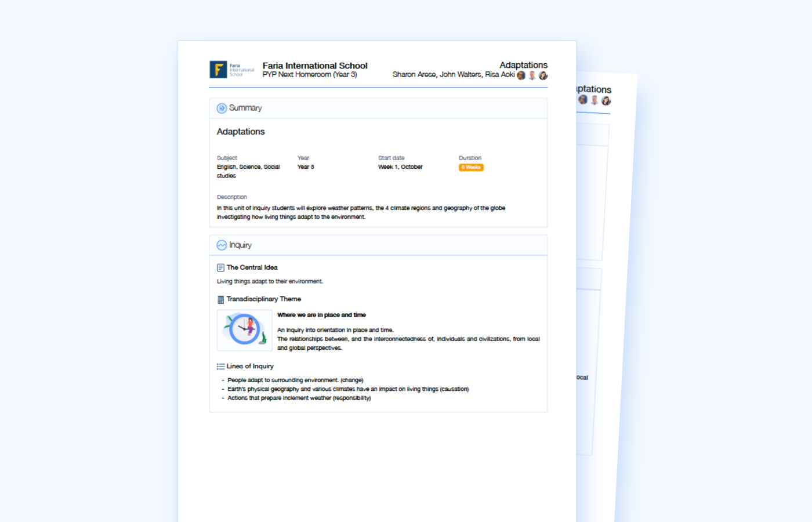This screenshot has width=812, height=522.
Task: Click the Summary section icon
Action: [x=222, y=108]
